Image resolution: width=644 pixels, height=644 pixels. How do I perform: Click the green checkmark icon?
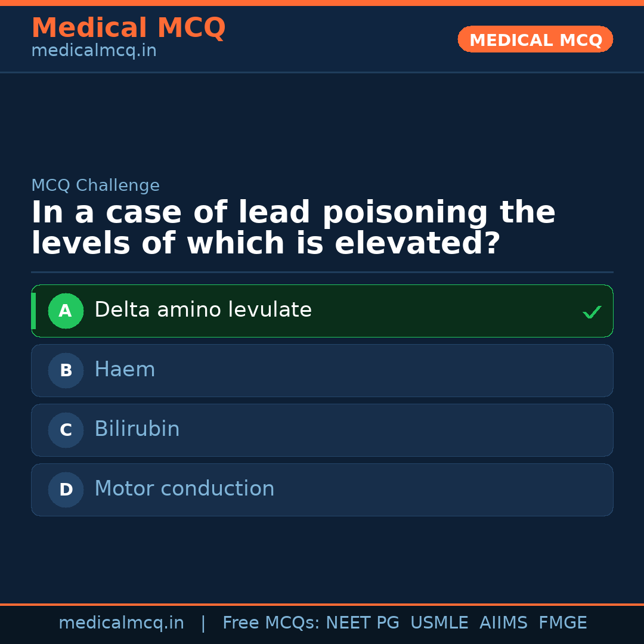click(592, 312)
